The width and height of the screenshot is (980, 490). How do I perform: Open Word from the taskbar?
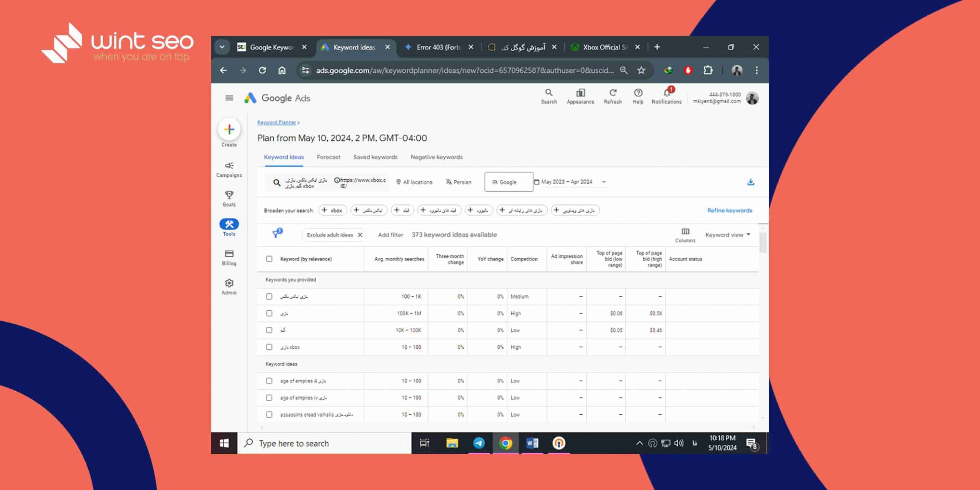[x=532, y=443]
